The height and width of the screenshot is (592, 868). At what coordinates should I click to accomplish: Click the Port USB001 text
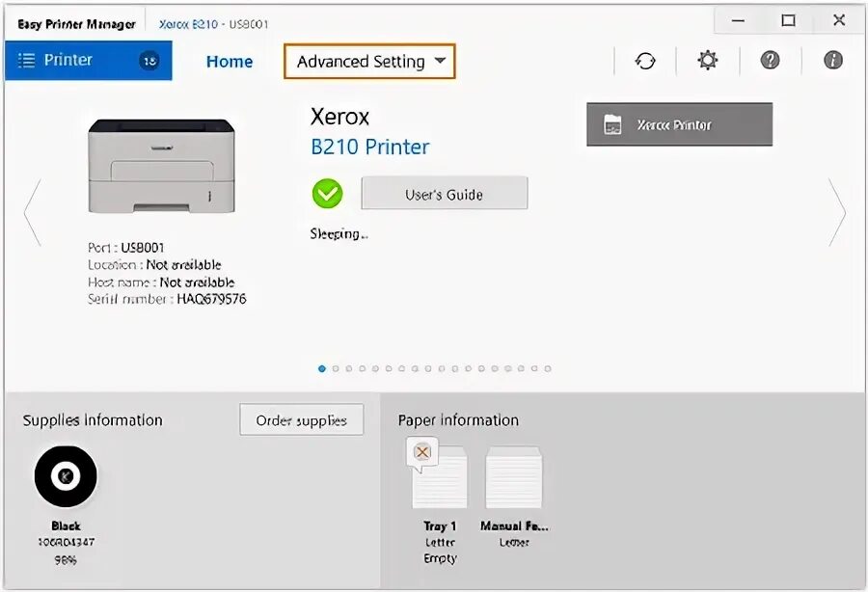pos(126,248)
